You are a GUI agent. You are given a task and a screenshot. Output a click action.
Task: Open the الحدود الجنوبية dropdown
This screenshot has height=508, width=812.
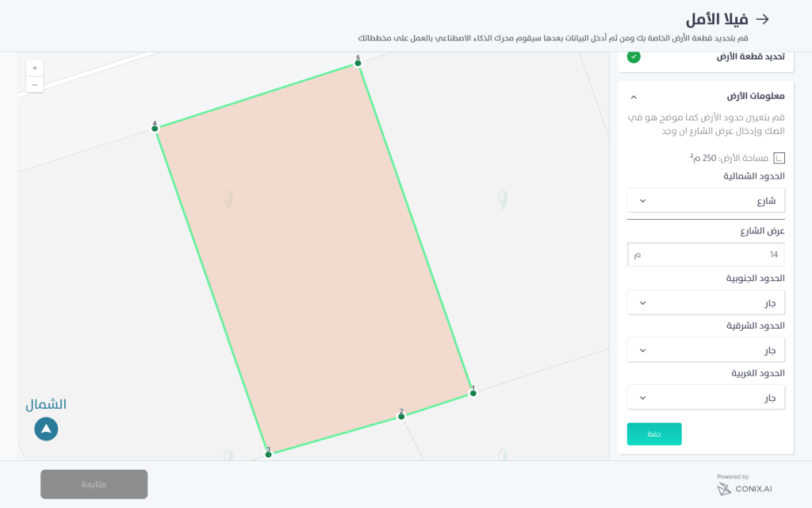pos(706,302)
